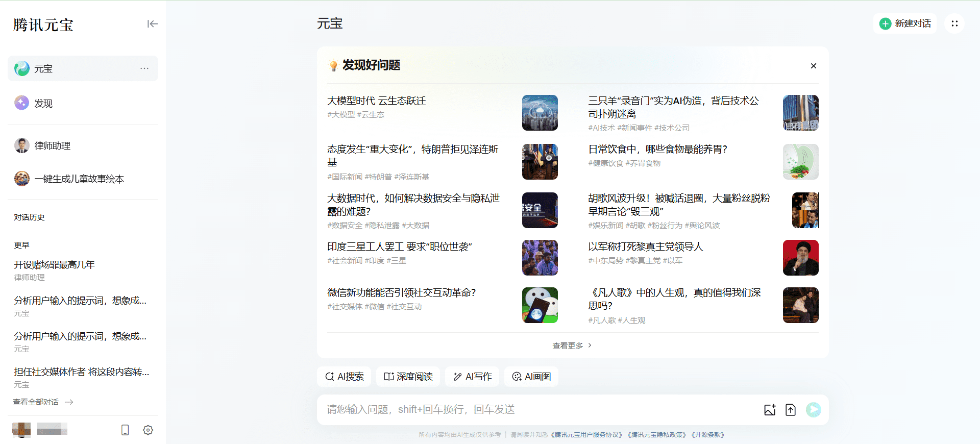Select 深度阅读 mode
This screenshot has height=444, width=980.
coord(408,377)
